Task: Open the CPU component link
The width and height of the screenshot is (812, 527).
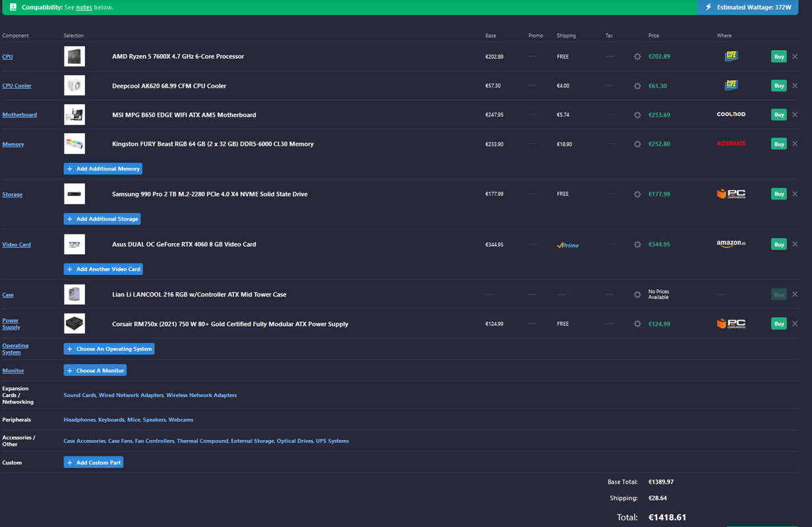Action: coord(7,57)
